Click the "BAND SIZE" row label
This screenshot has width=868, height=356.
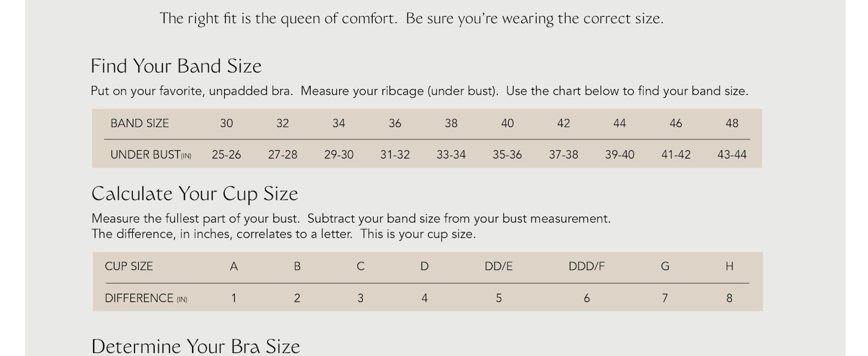point(140,123)
